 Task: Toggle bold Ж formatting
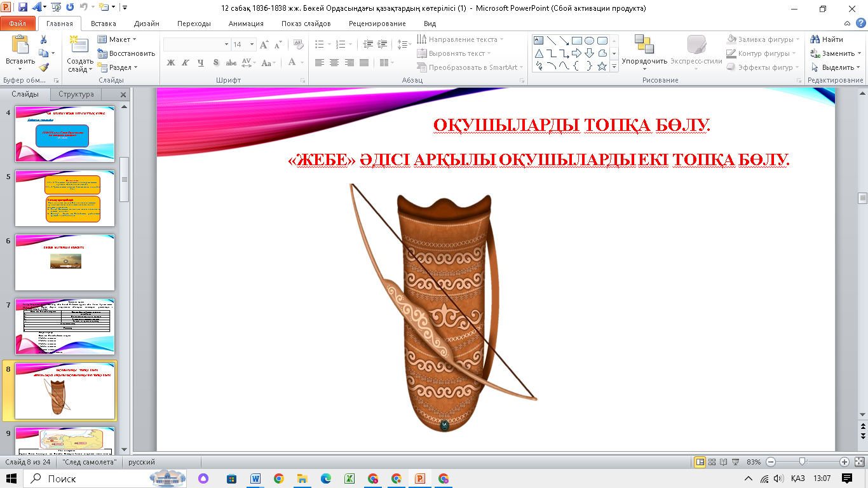point(170,63)
